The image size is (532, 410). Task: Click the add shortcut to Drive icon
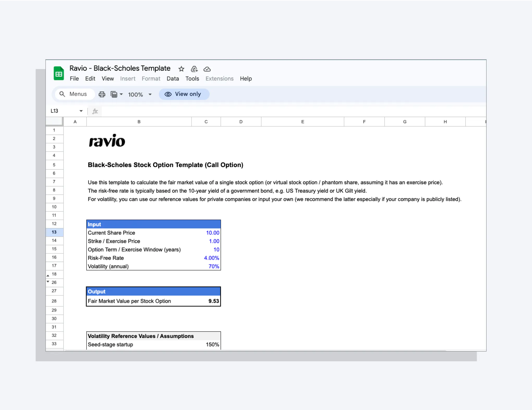pyautogui.click(x=194, y=69)
